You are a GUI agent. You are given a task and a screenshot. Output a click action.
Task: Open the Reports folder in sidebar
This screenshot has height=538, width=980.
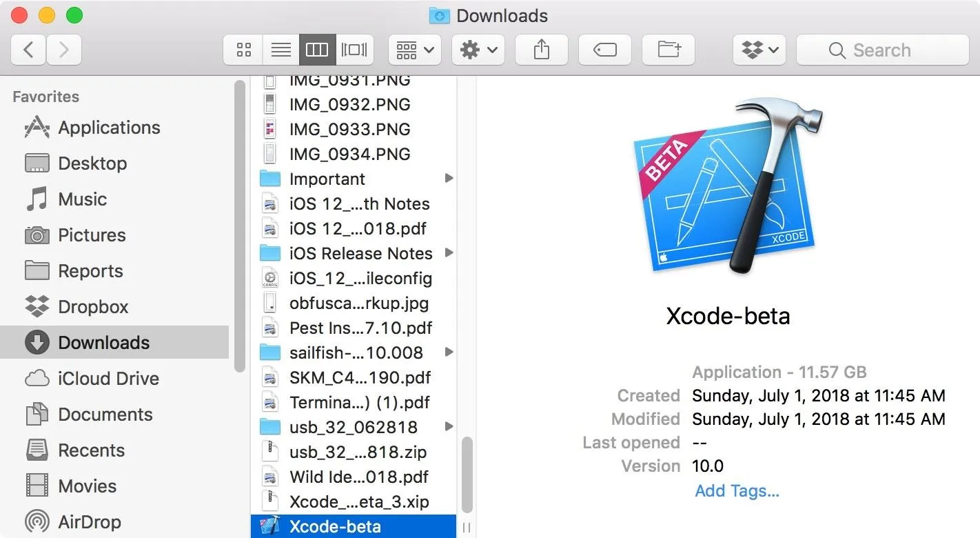[114, 271]
